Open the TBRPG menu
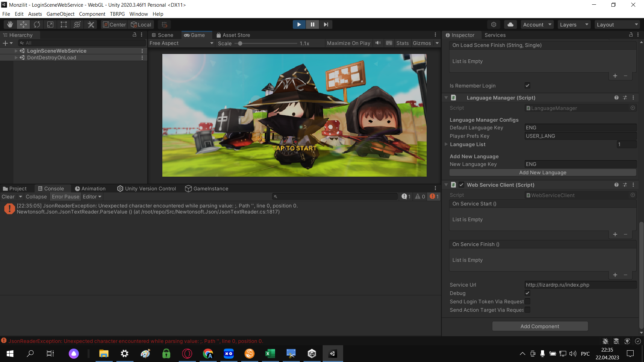Viewport: 644px width, 362px height. [x=117, y=14]
